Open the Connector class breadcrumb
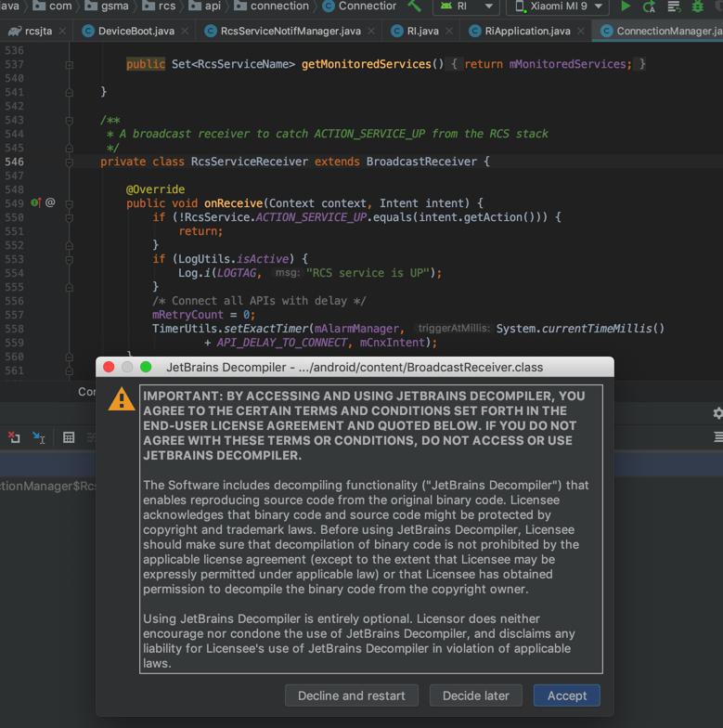The width and height of the screenshot is (723, 728). [360, 6]
